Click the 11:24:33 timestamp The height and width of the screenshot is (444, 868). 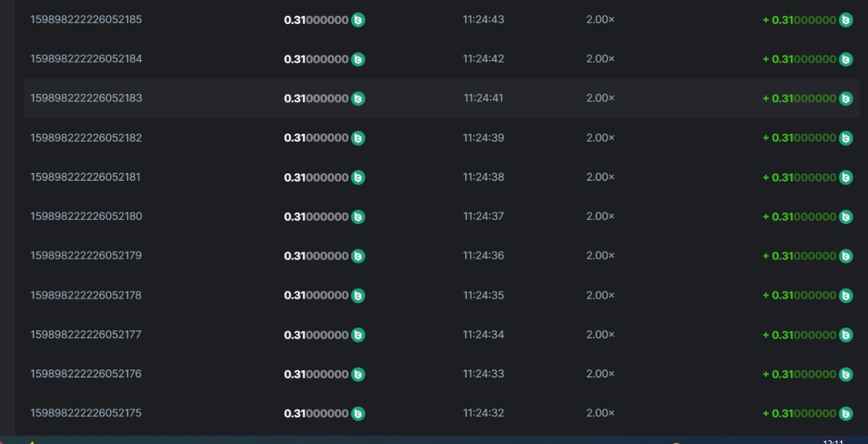tap(483, 375)
